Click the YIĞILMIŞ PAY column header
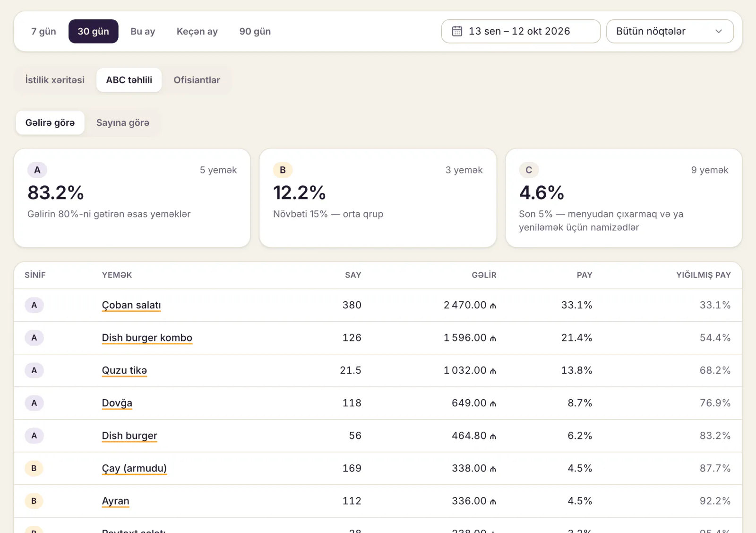Viewport: 756px width, 533px height. point(703,275)
